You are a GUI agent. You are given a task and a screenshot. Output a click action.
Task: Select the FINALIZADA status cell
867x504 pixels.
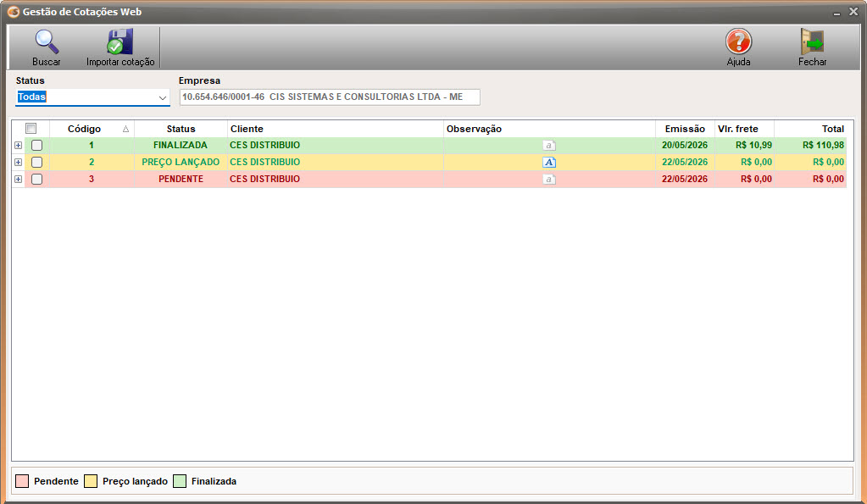[181, 146]
